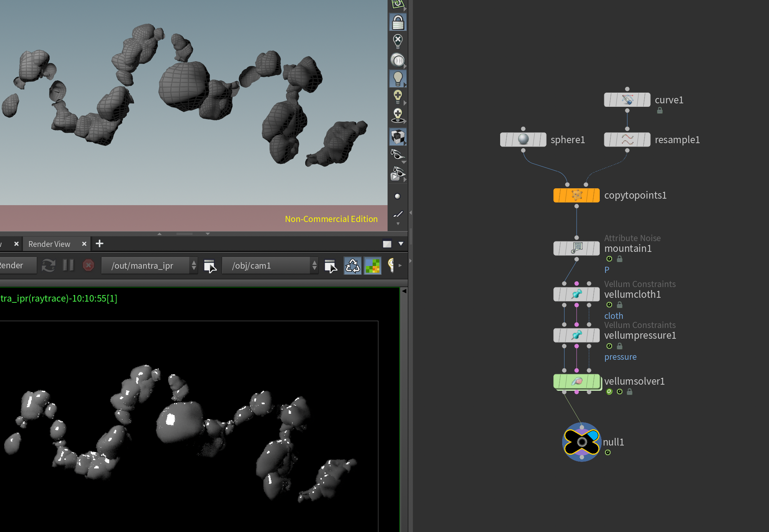Click the down arrow on the pane splitter
The height and width of the screenshot is (532, 769).
click(x=208, y=233)
